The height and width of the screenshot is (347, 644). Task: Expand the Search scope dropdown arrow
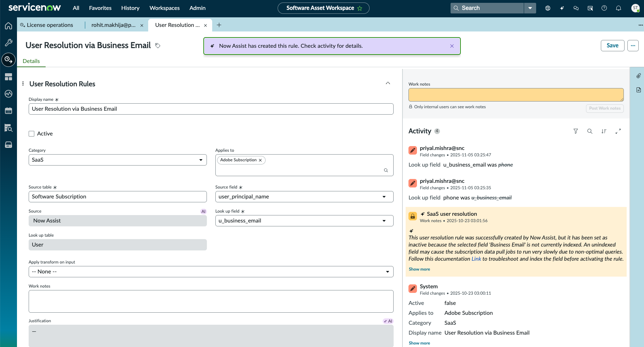(x=530, y=8)
